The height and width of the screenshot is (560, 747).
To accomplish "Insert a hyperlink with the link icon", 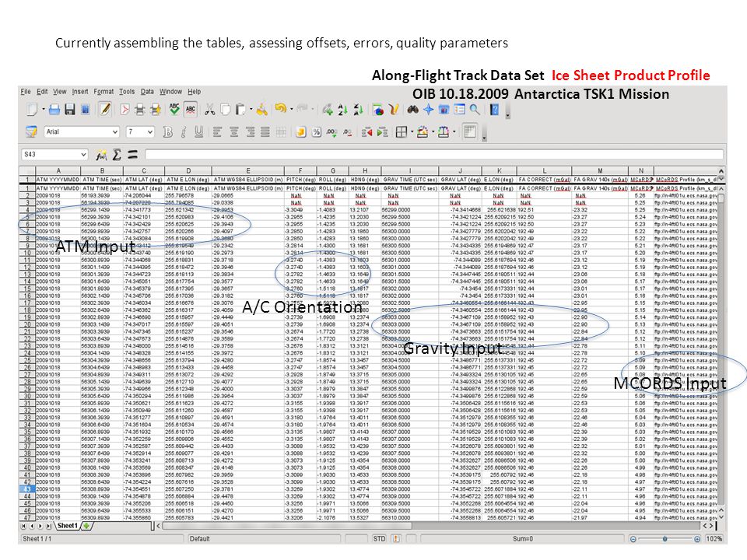I will 328,110.
